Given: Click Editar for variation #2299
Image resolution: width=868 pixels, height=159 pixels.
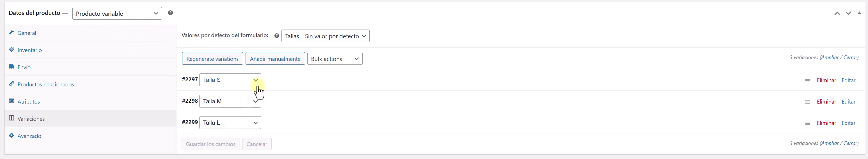Looking at the screenshot, I should [848, 123].
